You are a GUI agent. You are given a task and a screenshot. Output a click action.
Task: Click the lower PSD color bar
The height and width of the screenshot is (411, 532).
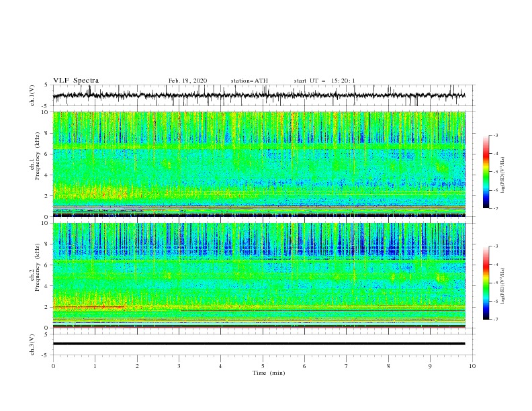(x=486, y=283)
